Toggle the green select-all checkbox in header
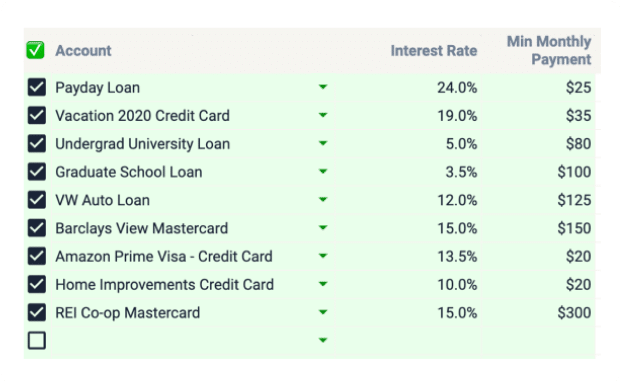The image size is (621, 383). [35, 50]
